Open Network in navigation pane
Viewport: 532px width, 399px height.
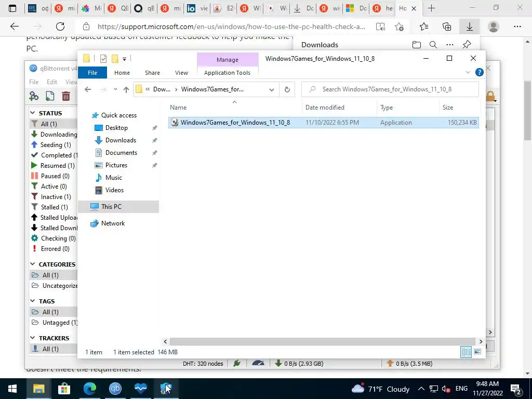(113, 223)
